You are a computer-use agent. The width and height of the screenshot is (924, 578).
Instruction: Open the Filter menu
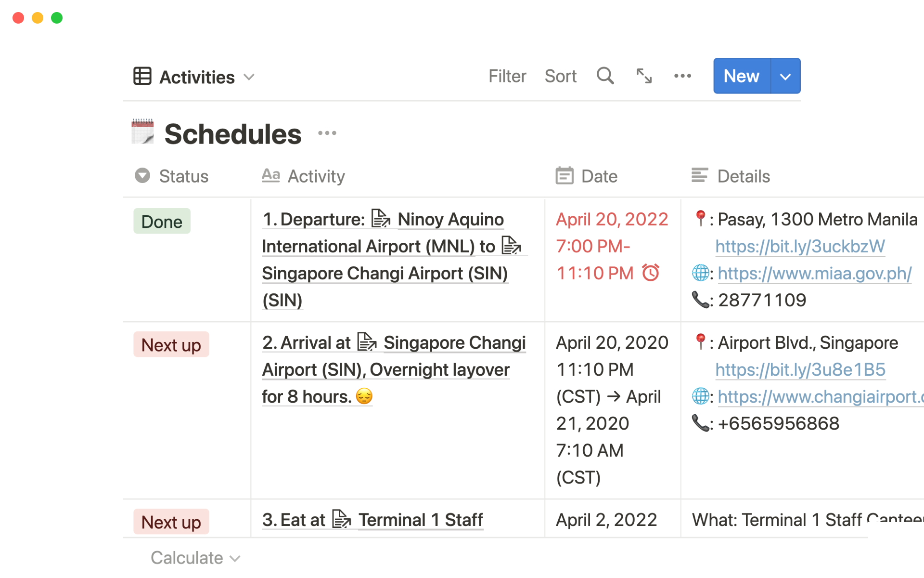coord(507,76)
